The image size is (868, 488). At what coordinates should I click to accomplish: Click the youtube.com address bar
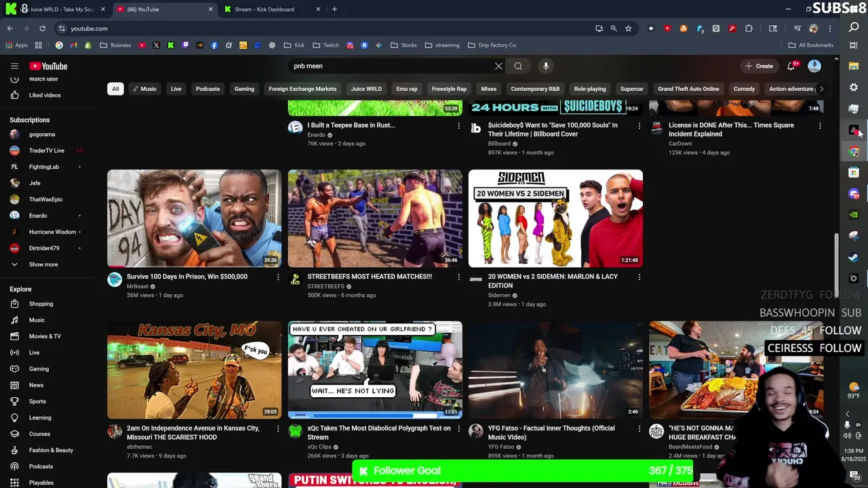325,28
